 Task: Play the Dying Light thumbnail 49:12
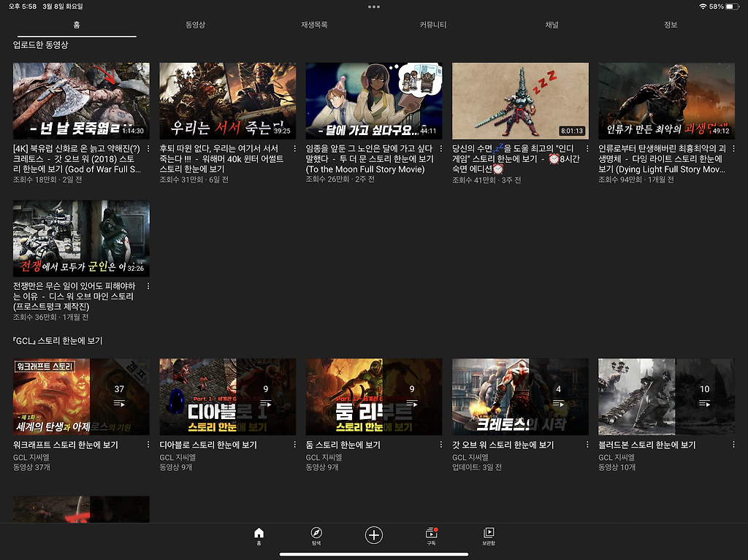[x=666, y=101]
